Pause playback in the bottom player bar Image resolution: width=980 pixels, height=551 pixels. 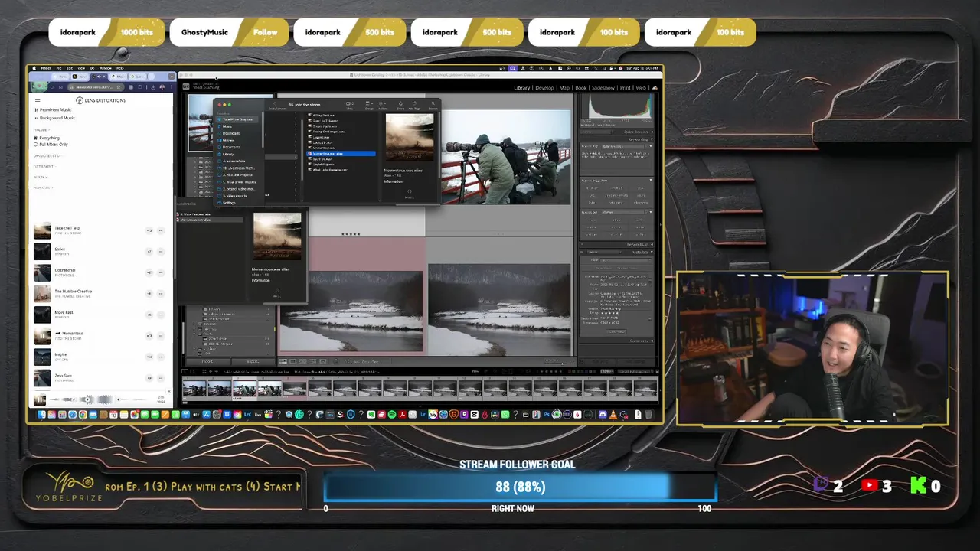[40, 399]
